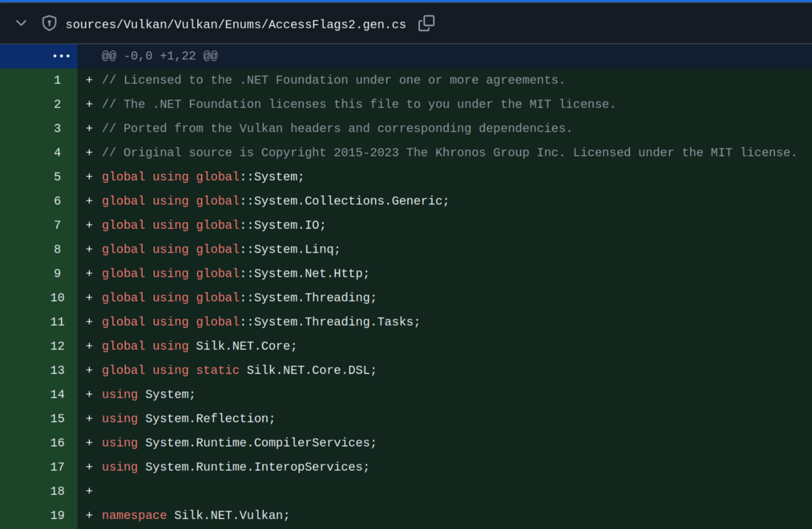
Task: Click the 'System.Net.Http' code line
Action: 235,273
